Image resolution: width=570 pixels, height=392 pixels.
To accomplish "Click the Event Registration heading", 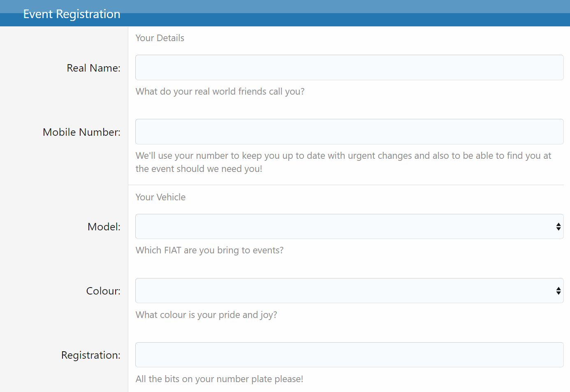I will (72, 14).
